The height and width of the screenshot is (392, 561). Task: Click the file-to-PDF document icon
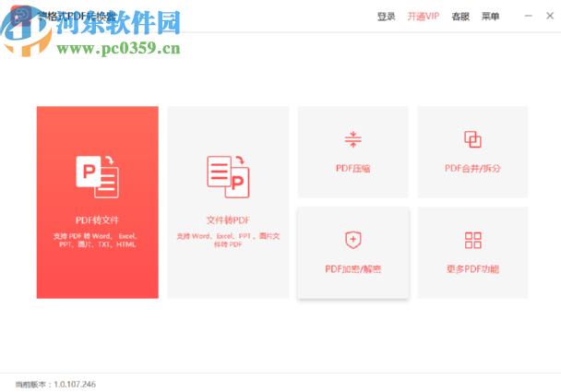tap(228, 177)
